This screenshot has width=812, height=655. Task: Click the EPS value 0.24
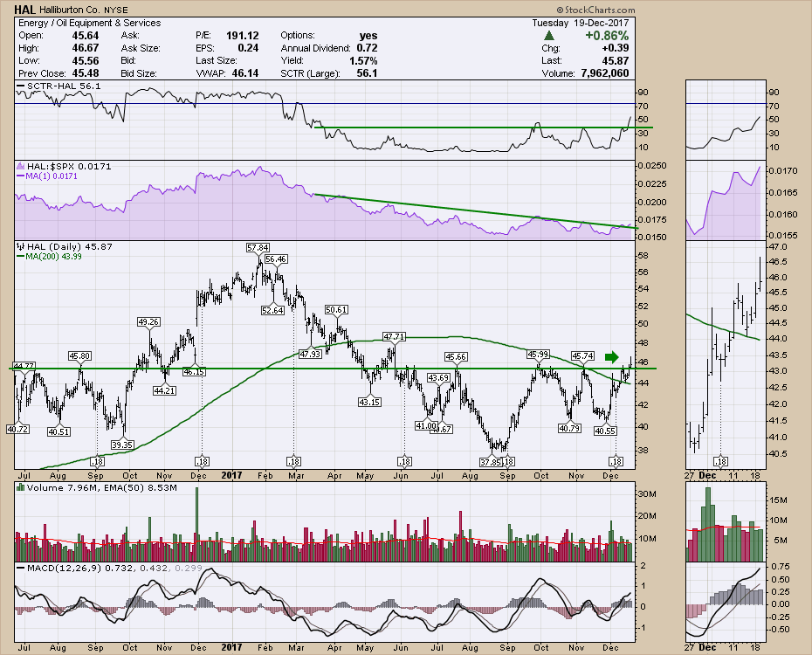248,48
